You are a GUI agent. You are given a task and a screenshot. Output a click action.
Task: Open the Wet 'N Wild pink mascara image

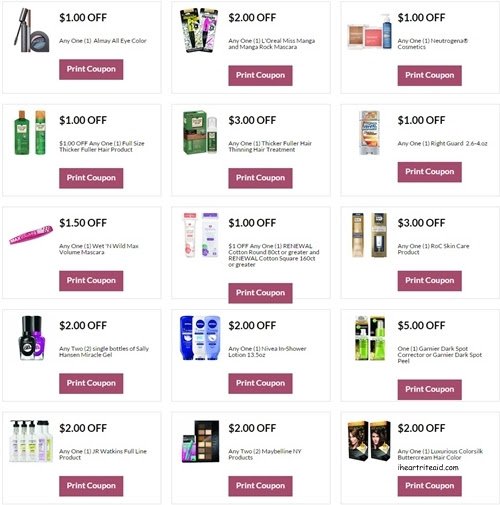tap(31, 235)
